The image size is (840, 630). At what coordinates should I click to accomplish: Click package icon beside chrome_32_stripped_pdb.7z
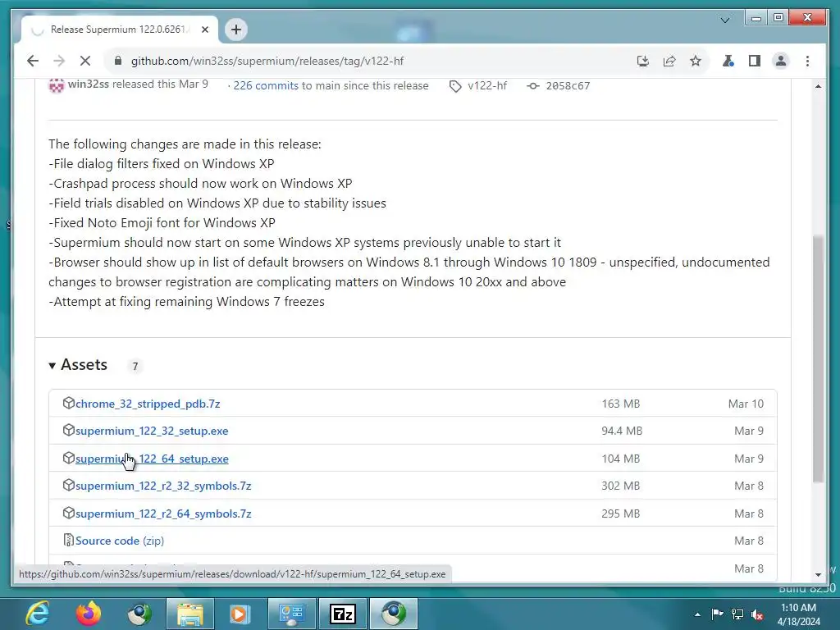(x=68, y=403)
